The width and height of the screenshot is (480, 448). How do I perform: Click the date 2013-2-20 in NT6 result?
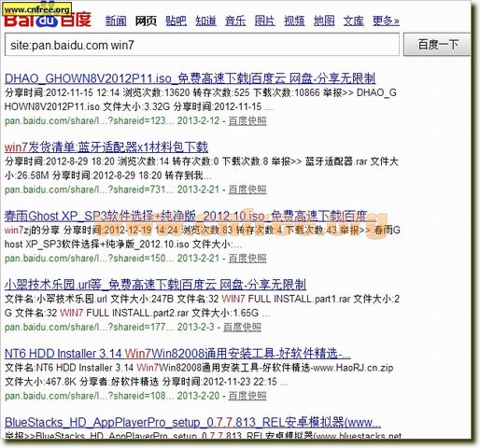click(198, 396)
